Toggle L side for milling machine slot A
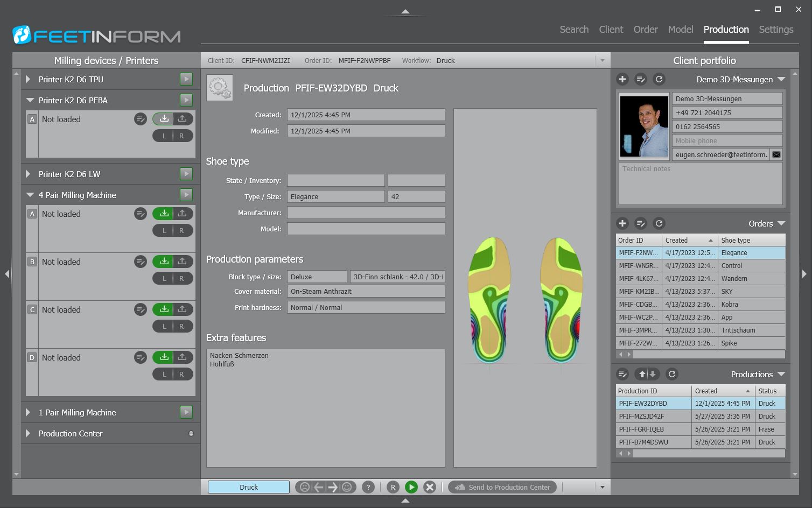 click(x=164, y=230)
